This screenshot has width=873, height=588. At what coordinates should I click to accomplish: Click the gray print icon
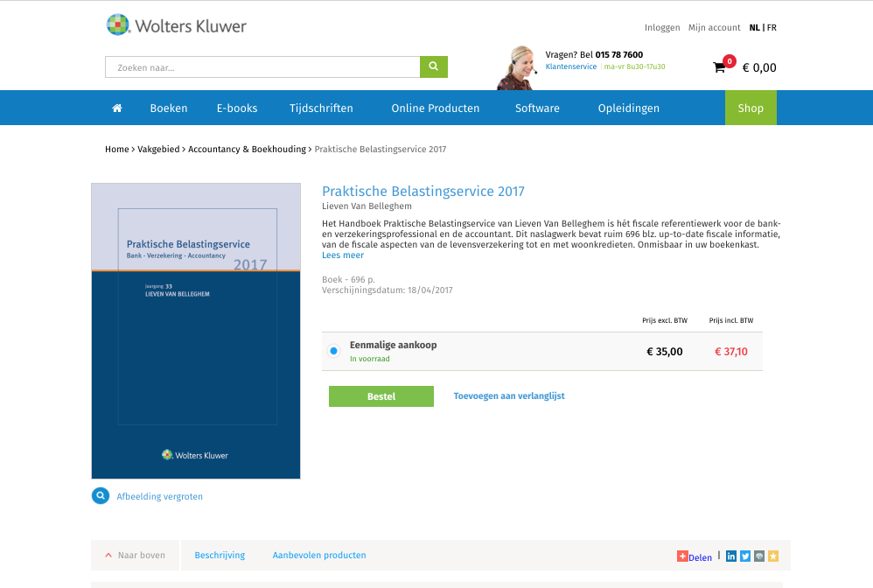coord(759,556)
